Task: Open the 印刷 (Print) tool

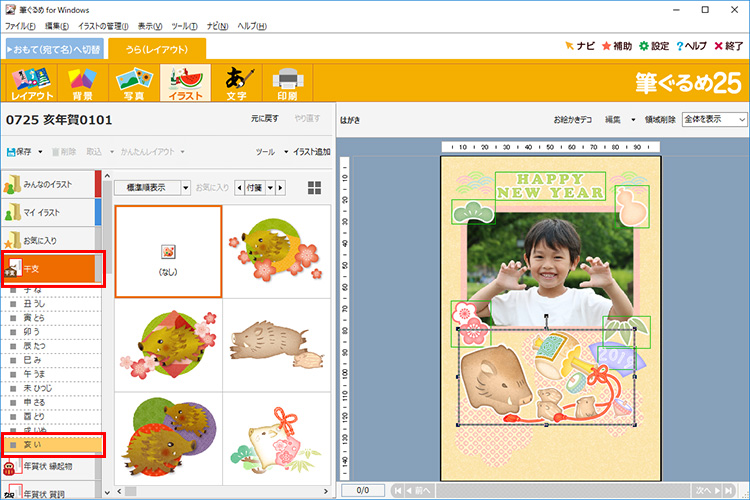Action: [287, 83]
